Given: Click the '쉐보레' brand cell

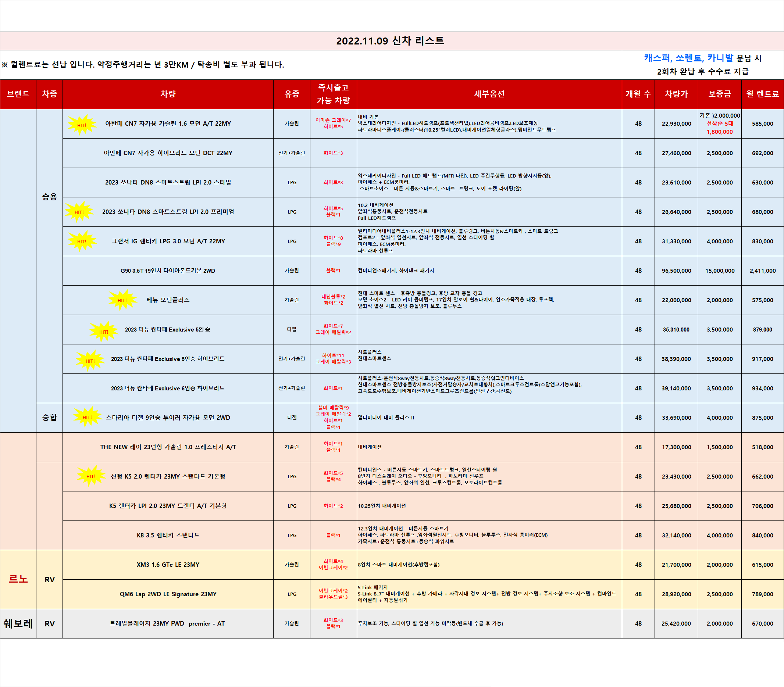Looking at the screenshot, I should coord(18,624).
